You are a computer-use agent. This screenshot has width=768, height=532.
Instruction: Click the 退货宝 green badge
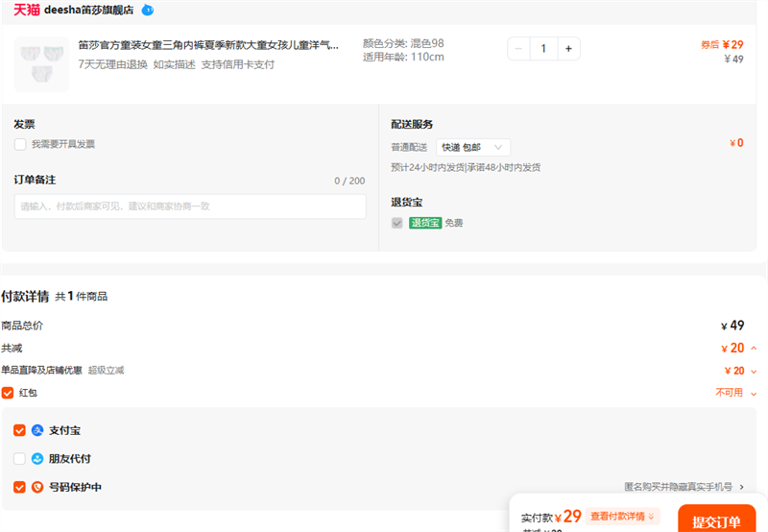[425, 223]
